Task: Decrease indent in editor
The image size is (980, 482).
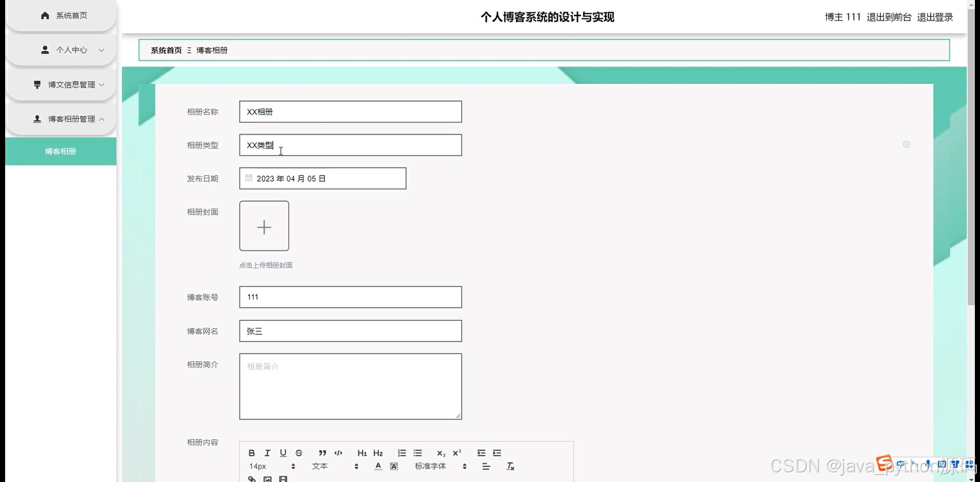Action: click(481, 453)
